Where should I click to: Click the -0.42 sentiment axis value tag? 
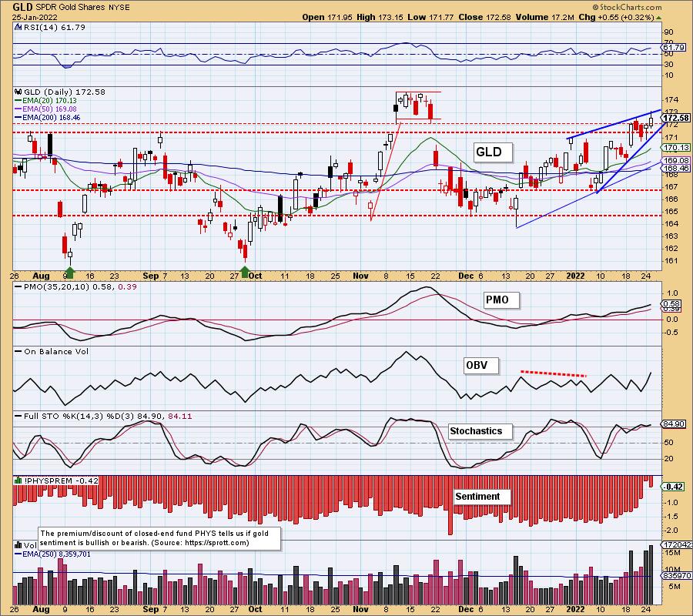[674, 487]
